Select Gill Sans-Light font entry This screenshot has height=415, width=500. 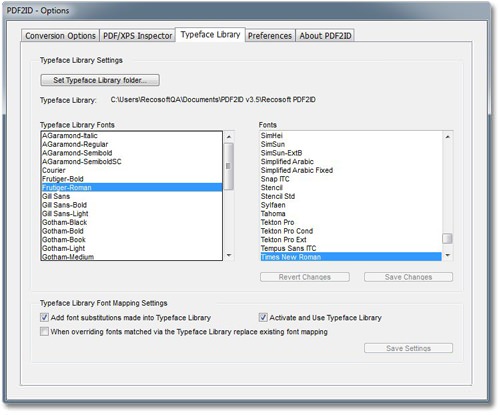coord(132,214)
